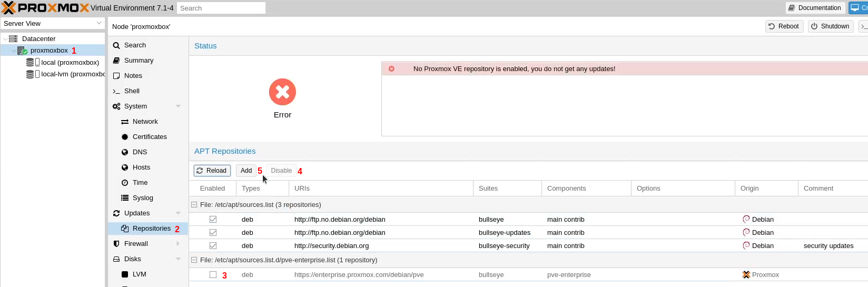Open the Shell menu item

(x=132, y=91)
